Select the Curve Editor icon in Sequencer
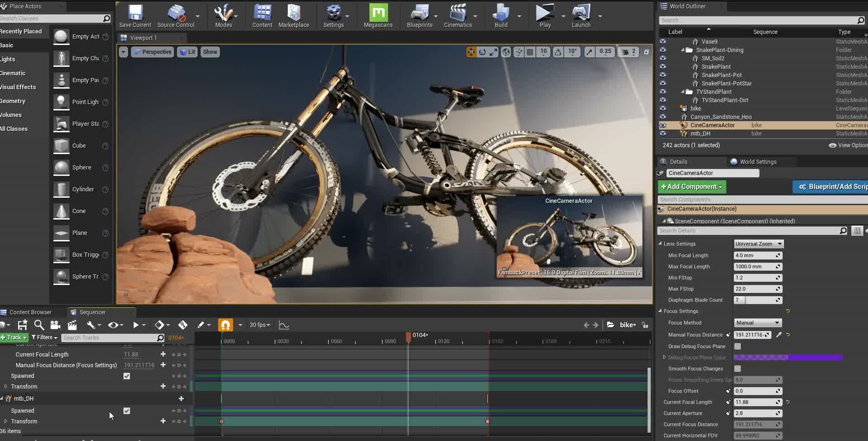Screen dimensions: 868x441 click(284, 324)
